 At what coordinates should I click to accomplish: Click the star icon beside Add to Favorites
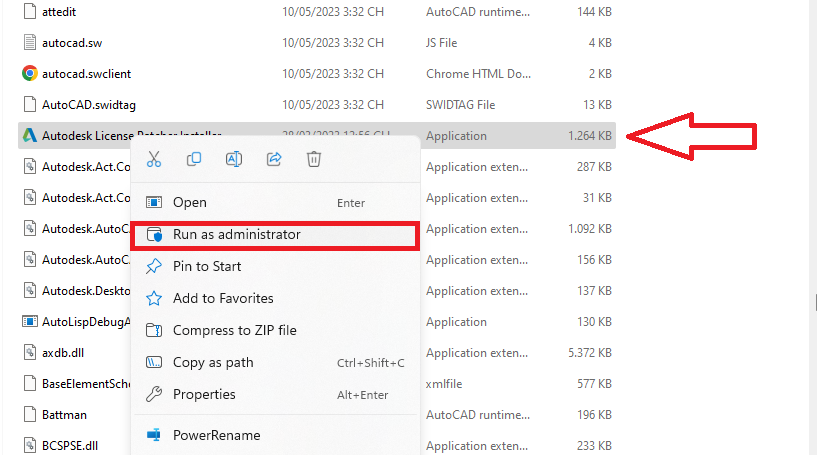[154, 299]
